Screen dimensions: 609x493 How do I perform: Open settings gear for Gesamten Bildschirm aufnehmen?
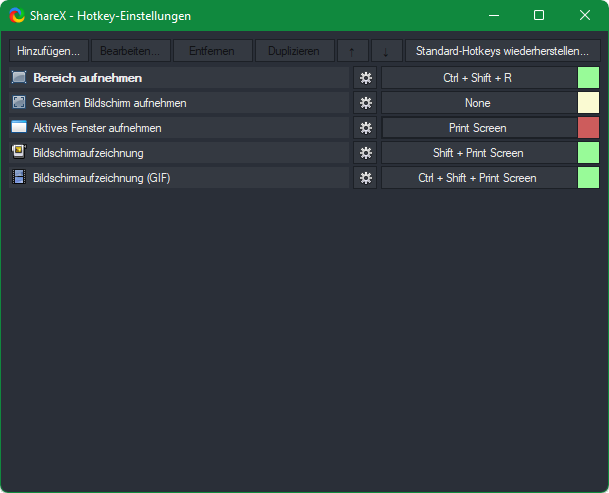[365, 103]
